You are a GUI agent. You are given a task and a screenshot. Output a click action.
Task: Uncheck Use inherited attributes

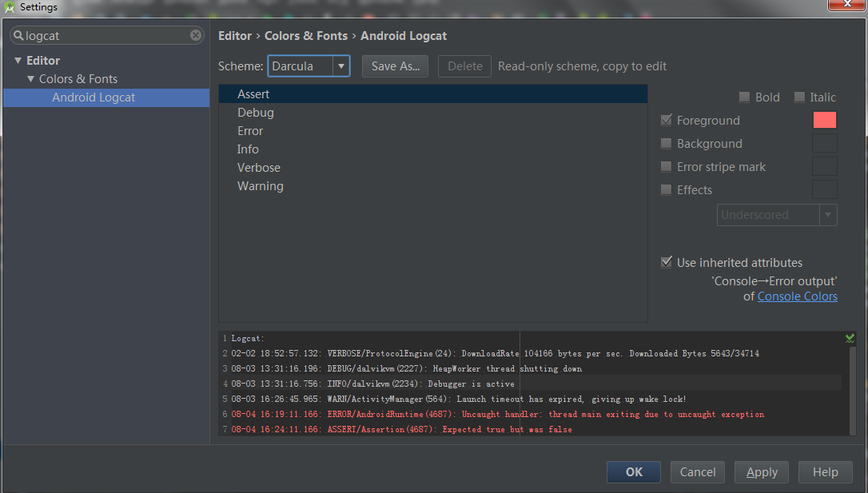(667, 262)
